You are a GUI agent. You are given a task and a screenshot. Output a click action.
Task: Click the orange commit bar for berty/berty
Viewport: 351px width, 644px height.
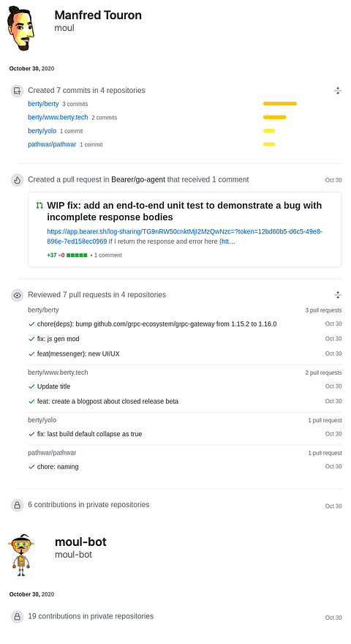pyautogui.click(x=280, y=103)
